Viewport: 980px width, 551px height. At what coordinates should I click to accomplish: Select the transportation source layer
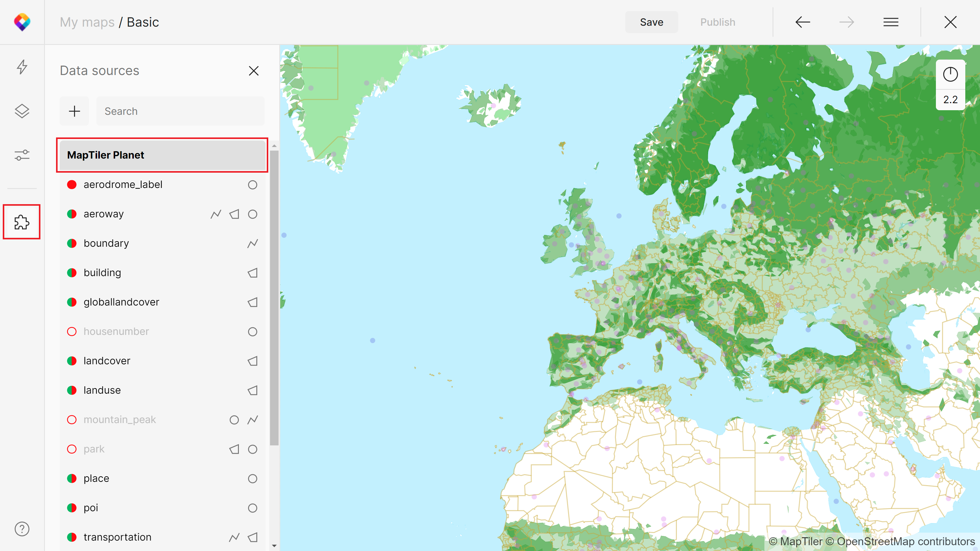(x=118, y=537)
